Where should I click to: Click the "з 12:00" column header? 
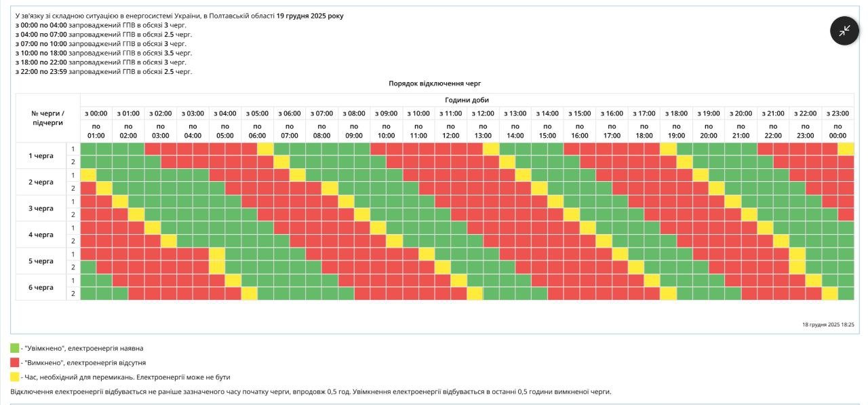pyautogui.click(x=483, y=113)
